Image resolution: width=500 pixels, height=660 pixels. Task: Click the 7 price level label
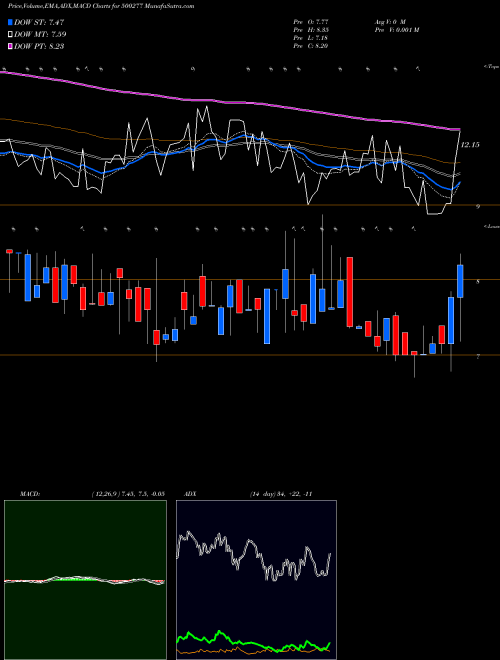point(478,357)
